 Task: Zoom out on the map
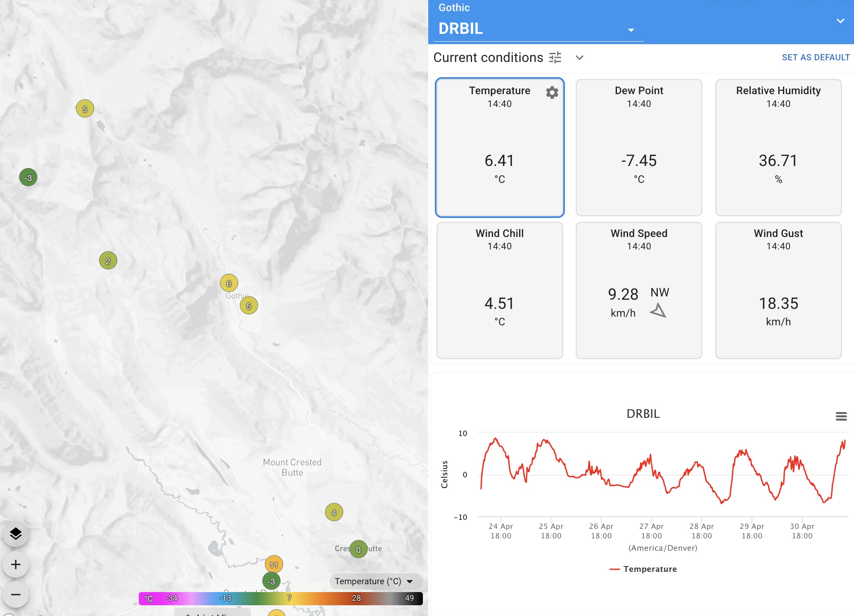pos(16,595)
